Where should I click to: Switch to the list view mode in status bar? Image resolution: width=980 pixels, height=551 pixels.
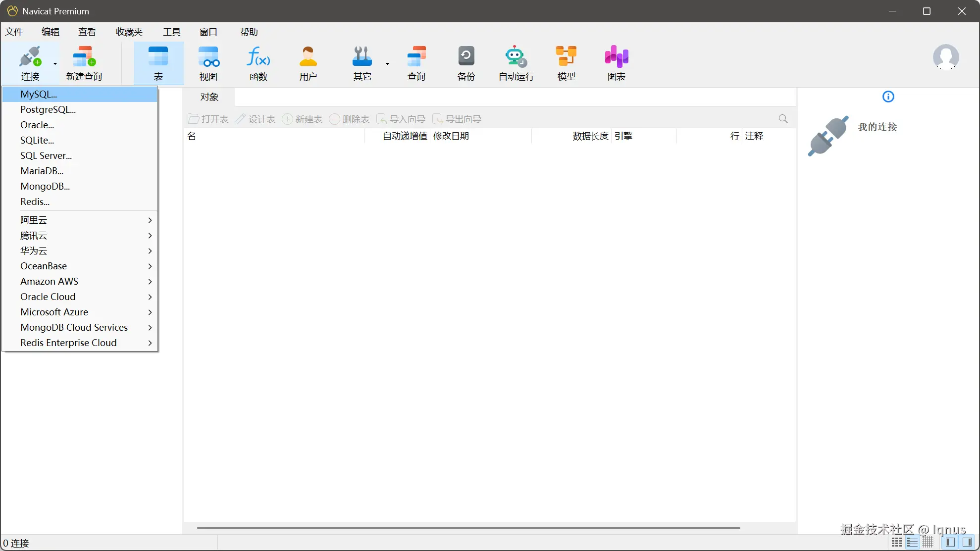coord(912,542)
